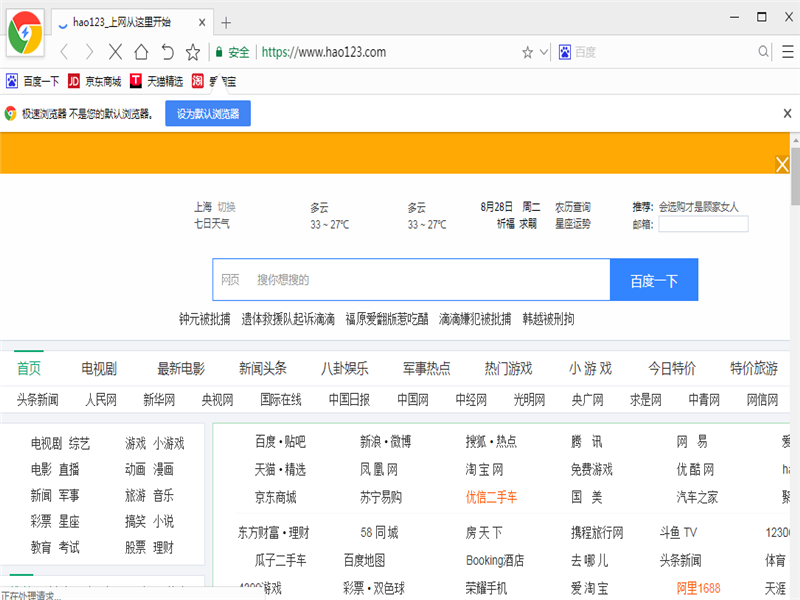This screenshot has height=600, width=800.
Task: Open the 央视网 link
Action: pos(217,399)
